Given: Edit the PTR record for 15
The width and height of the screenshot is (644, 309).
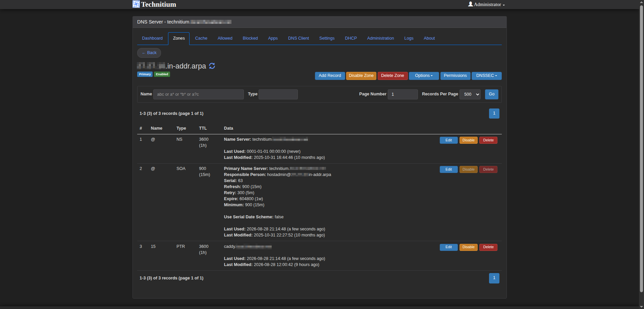Looking at the screenshot, I should tap(448, 247).
